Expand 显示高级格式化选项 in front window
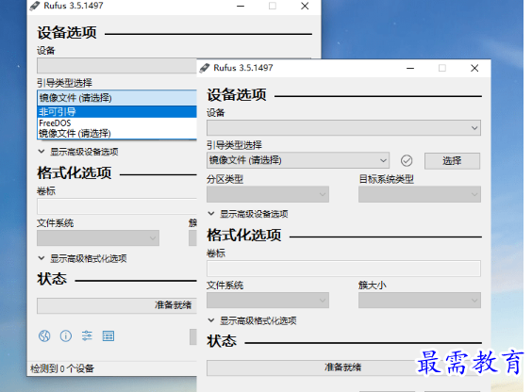The height and width of the screenshot is (392, 532). pyautogui.click(x=253, y=320)
